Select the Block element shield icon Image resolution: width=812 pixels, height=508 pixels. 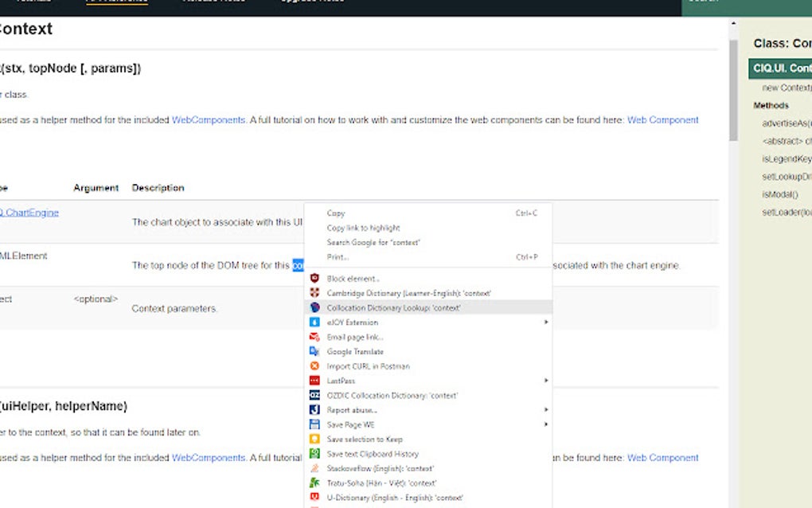click(314, 279)
